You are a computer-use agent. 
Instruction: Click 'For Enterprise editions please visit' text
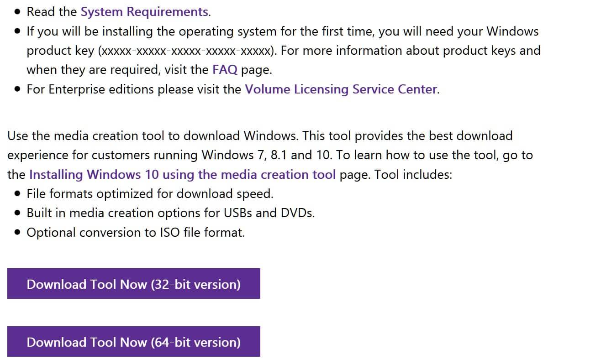134,89
